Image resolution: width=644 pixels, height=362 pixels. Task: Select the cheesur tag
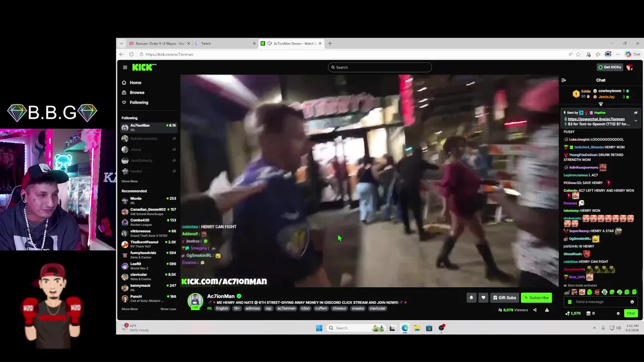340,308
